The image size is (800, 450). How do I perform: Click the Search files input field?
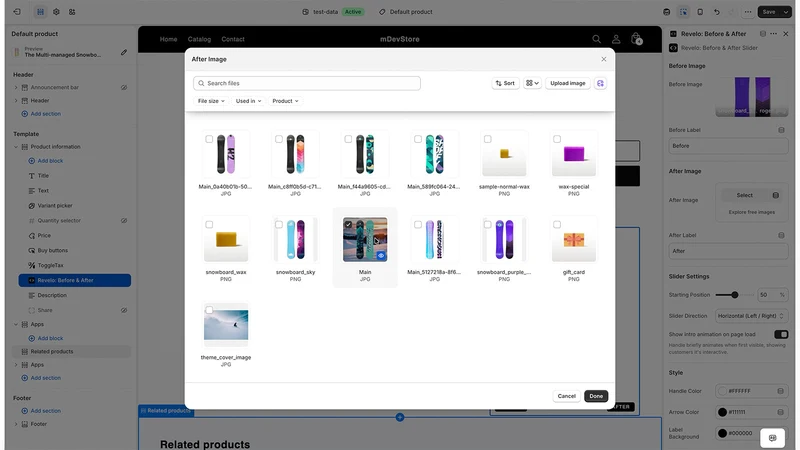[307, 83]
